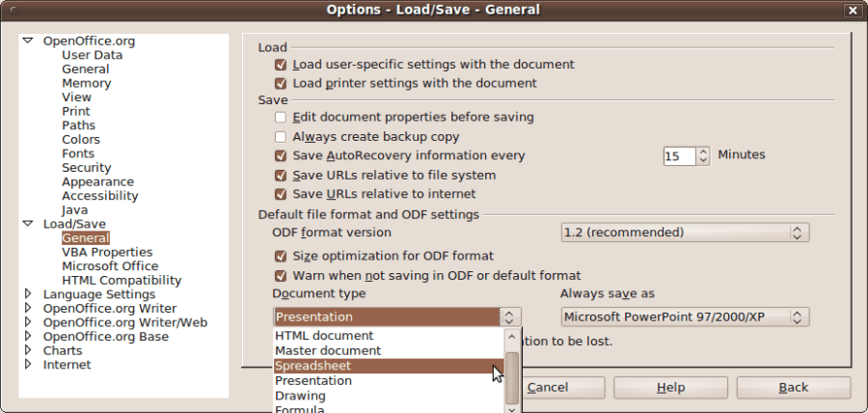868x413 pixels.
Task: Toggle Load user-specific settings checkbox
Action: tap(281, 65)
